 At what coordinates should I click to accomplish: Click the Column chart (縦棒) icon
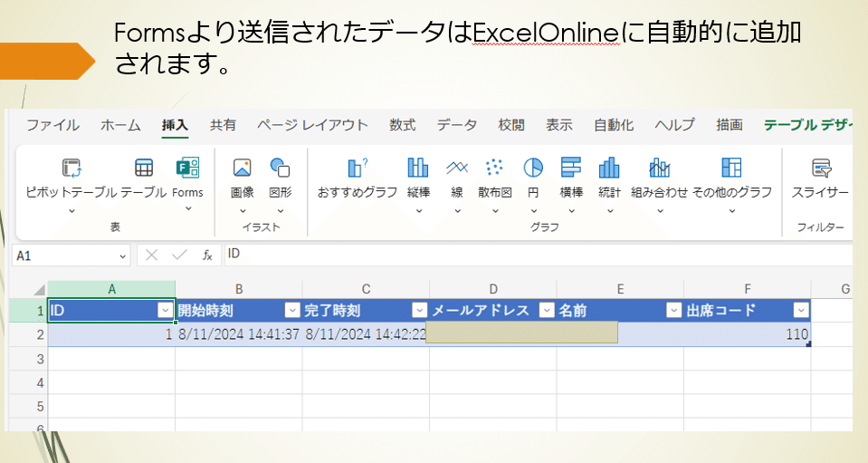[418, 168]
